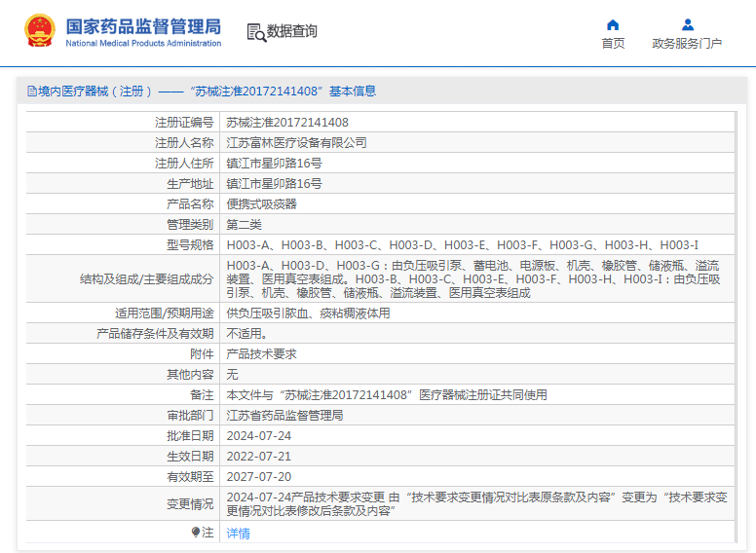Click attachment value 产品技术要求
The height and width of the screenshot is (553, 756).
coord(261,354)
